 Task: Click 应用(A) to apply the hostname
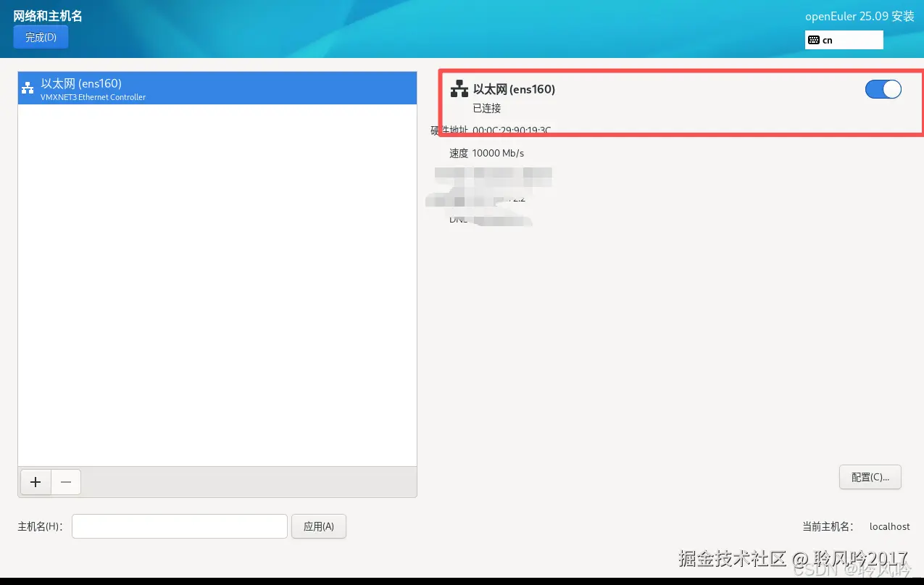coord(319,526)
